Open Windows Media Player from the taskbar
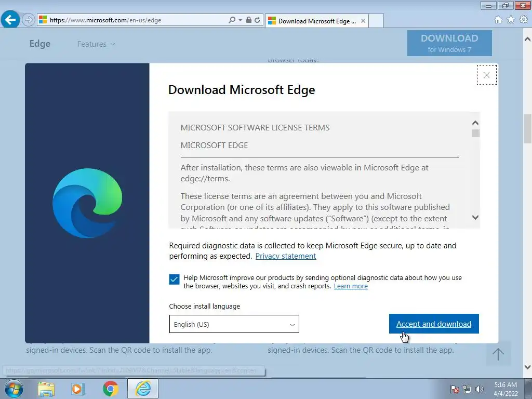The height and width of the screenshot is (399, 532). pyautogui.click(x=78, y=389)
